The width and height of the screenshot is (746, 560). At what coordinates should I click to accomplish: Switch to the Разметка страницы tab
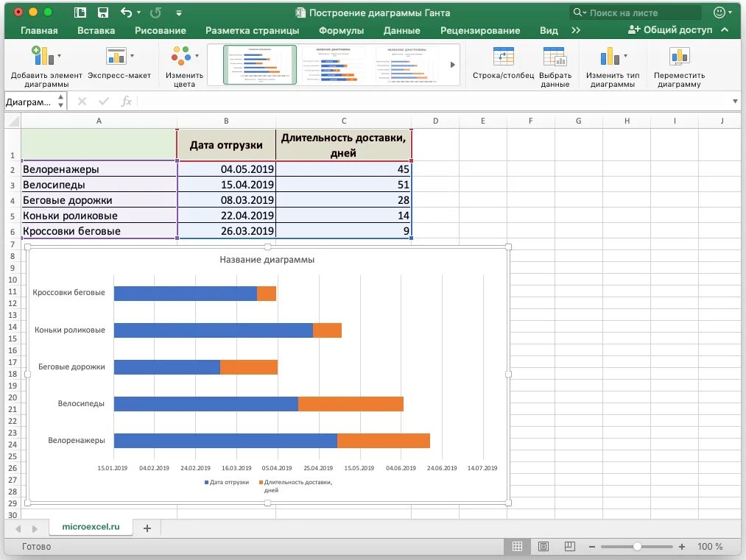coord(252,30)
